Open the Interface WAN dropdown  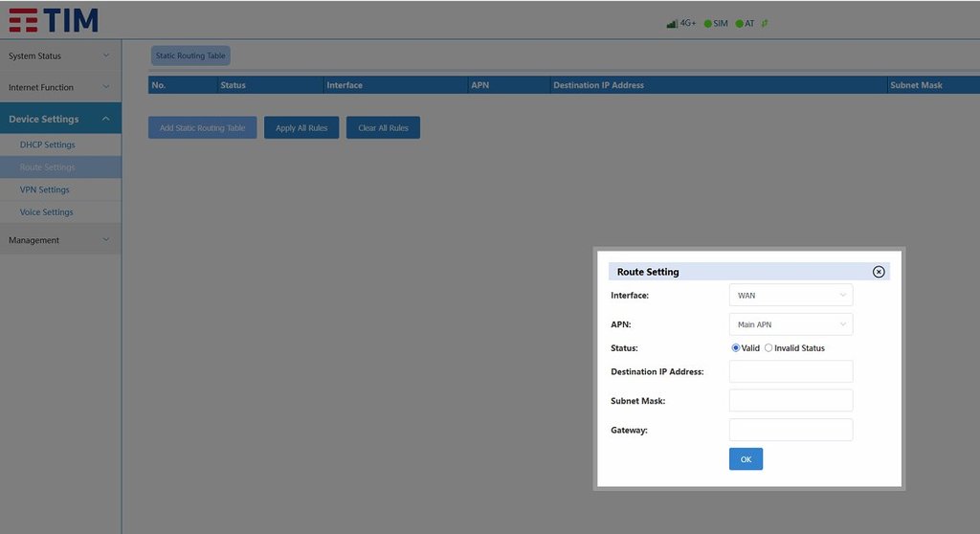tap(791, 296)
